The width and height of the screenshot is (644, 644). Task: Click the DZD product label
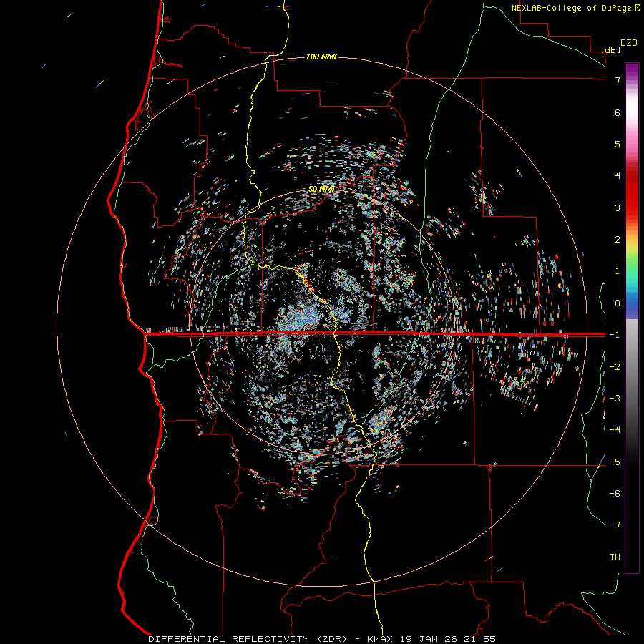[629, 43]
